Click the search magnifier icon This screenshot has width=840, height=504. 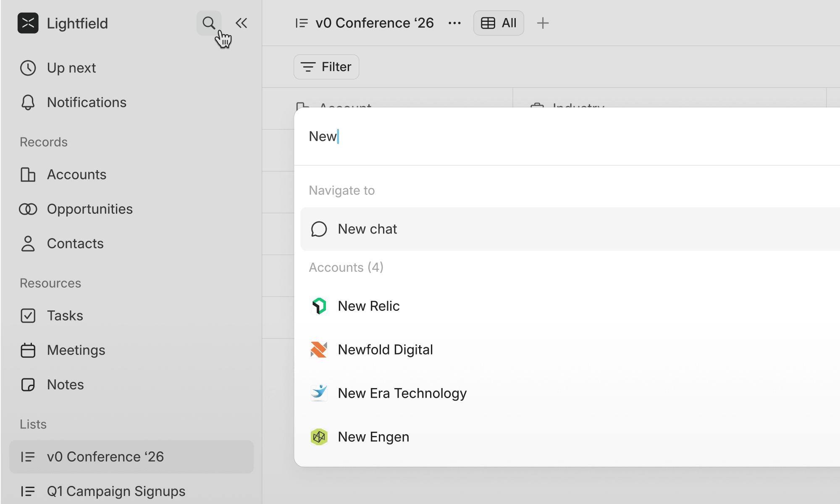[x=208, y=23]
